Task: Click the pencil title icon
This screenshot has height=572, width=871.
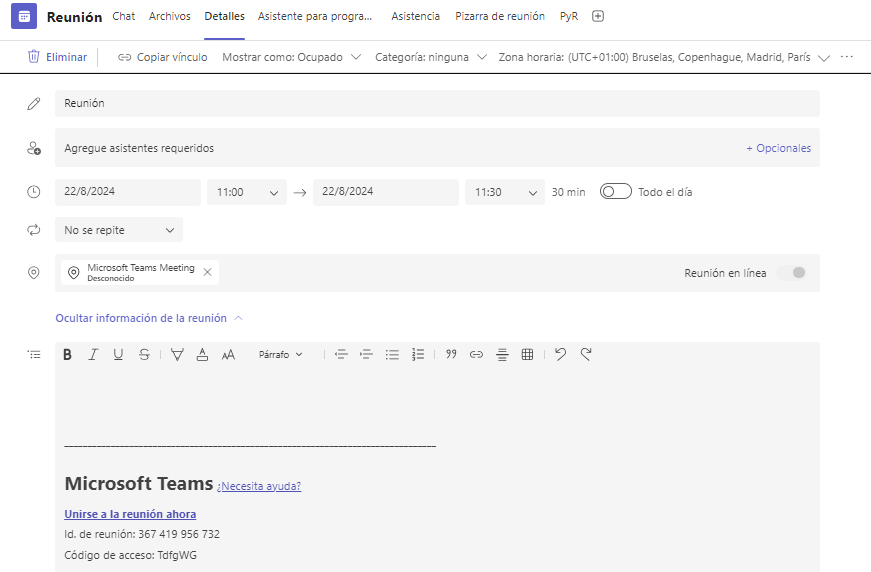Action: (x=34, y=103)
